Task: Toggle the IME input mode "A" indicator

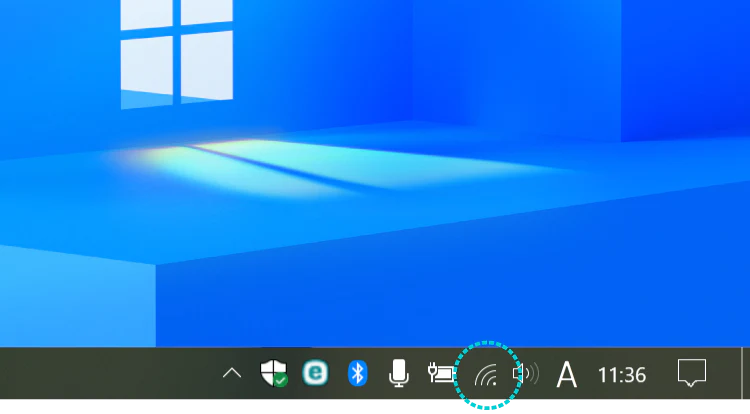Action: (567, 375)
